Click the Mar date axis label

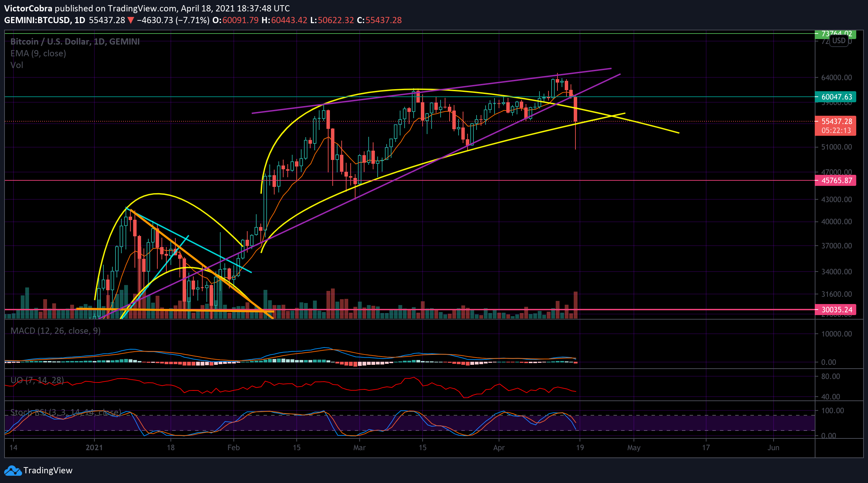[359, 448]
